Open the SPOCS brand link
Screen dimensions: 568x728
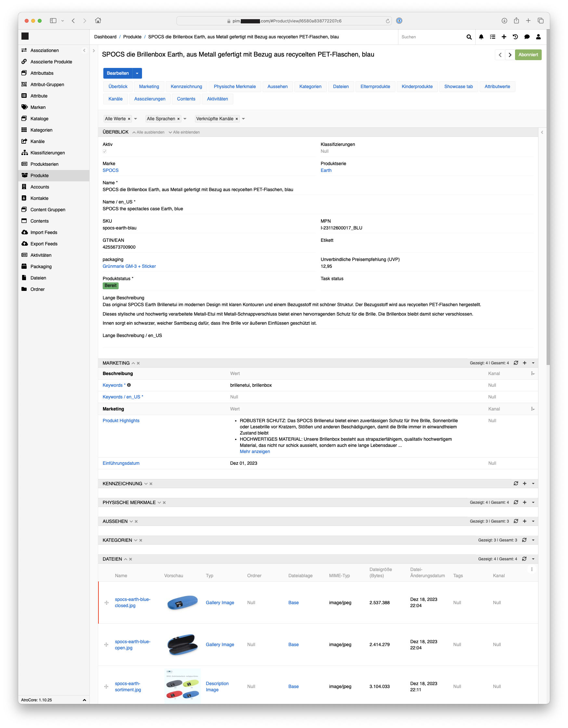[x=111, y=170]
